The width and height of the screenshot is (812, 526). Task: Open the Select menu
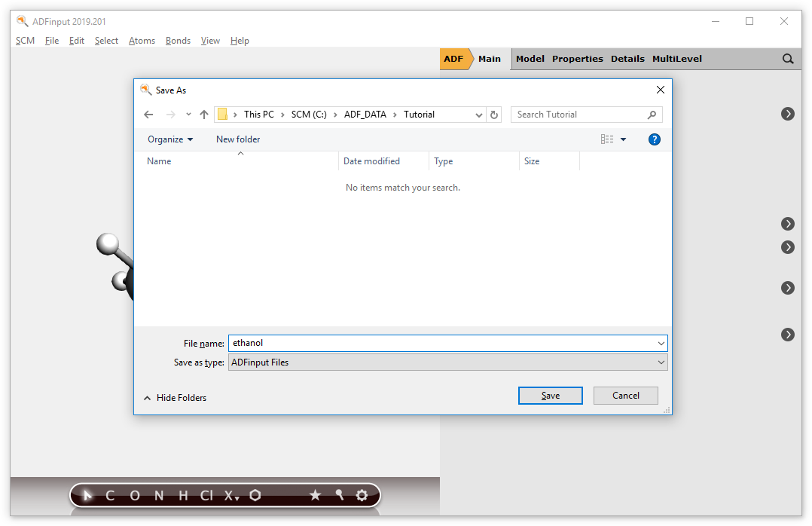click(x=106, y=41)
